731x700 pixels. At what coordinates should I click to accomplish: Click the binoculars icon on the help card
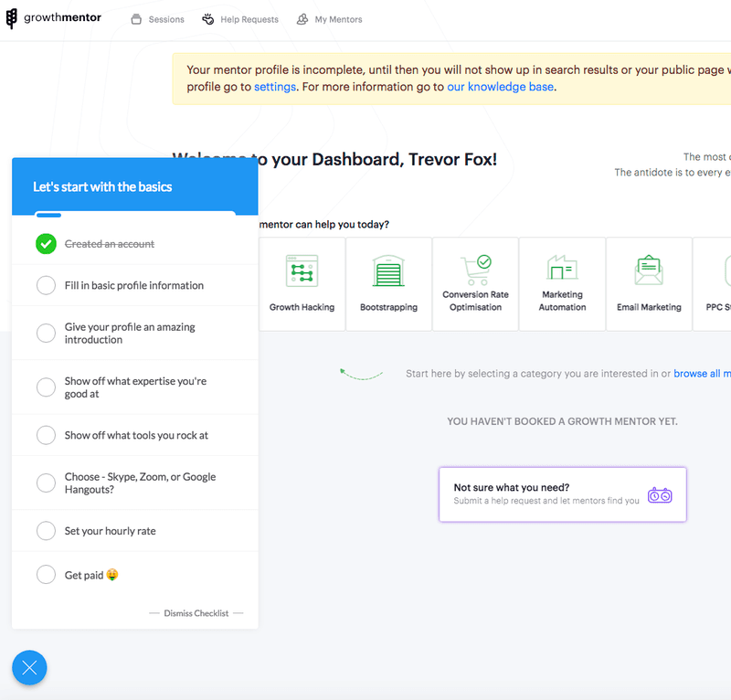pyautogui.click(x=661, y=494)
